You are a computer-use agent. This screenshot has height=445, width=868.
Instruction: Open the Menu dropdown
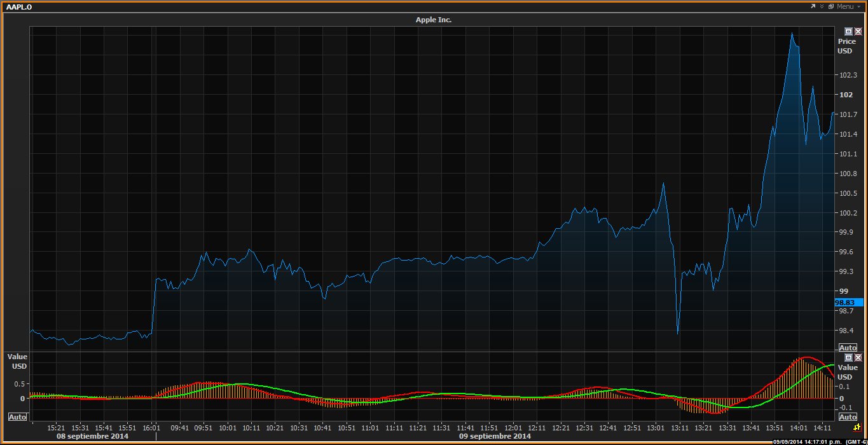pos(849,6)
